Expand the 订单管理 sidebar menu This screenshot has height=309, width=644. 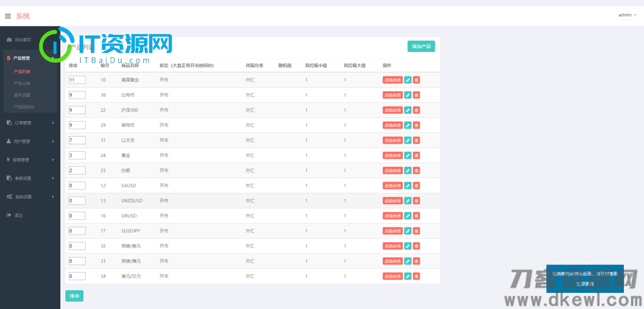30,123
